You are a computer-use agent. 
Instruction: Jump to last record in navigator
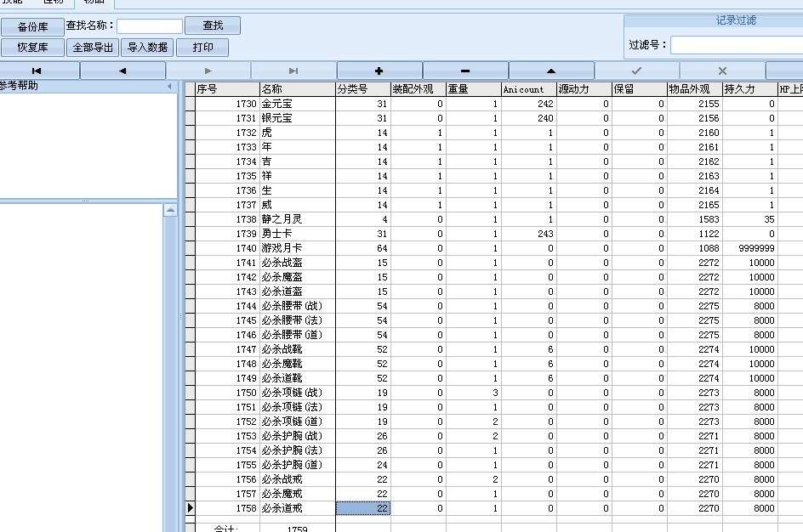coord(293,71)
